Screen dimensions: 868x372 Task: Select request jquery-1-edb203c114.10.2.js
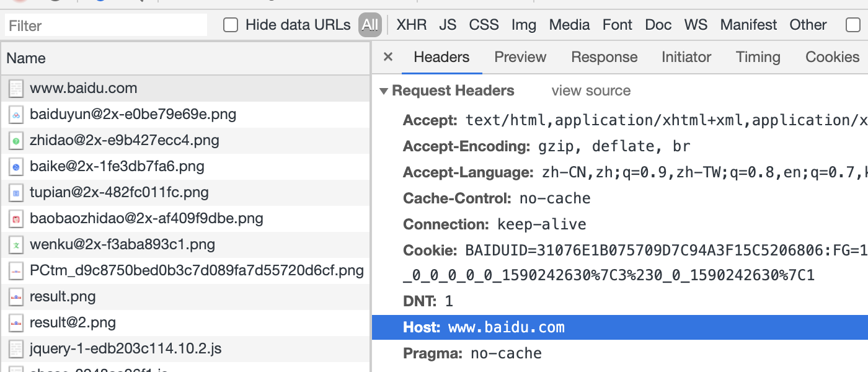[185, 348]
